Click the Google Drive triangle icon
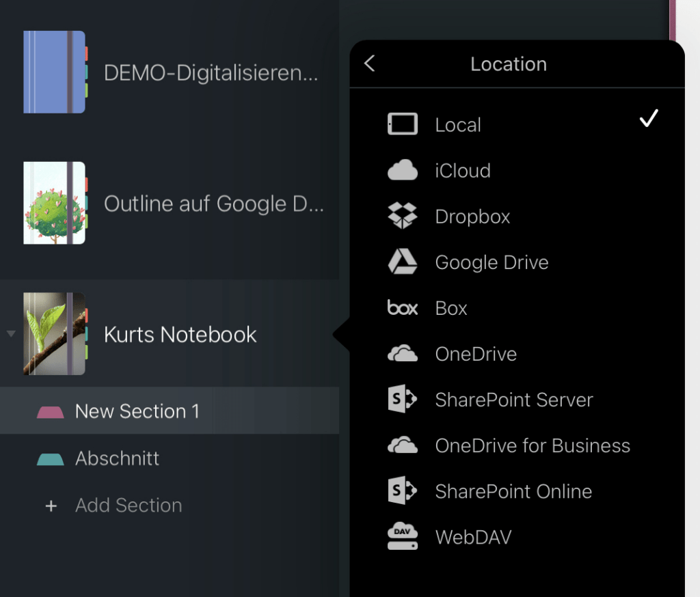This screenshot has width=700, height=597. [402, 262]
